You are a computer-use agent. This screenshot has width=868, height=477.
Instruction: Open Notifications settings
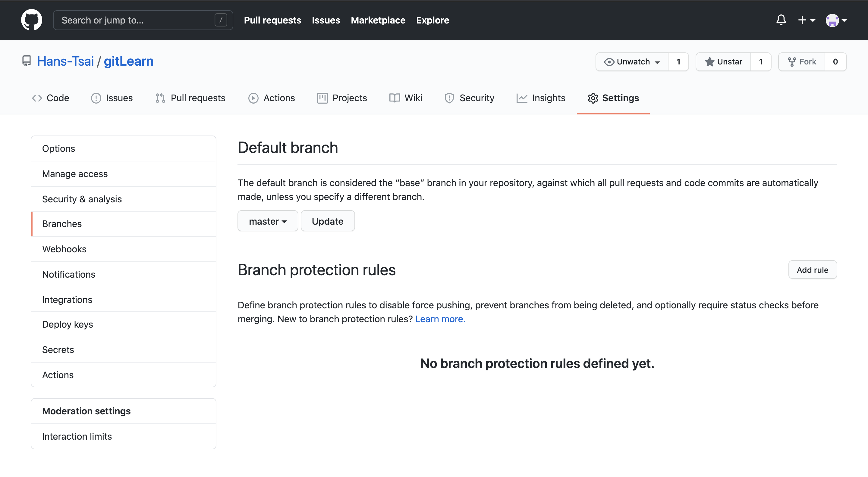(x=123, y=274)
